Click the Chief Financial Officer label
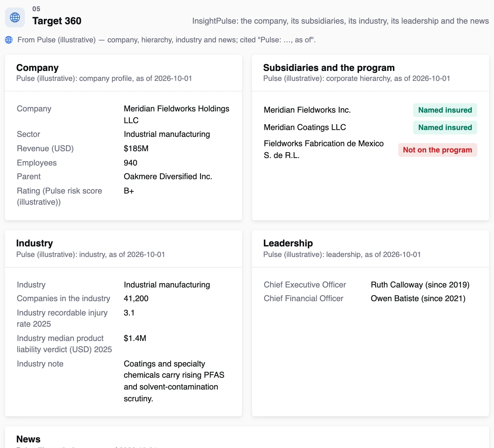This screenshot has width=494, height=448. (304, 298)
